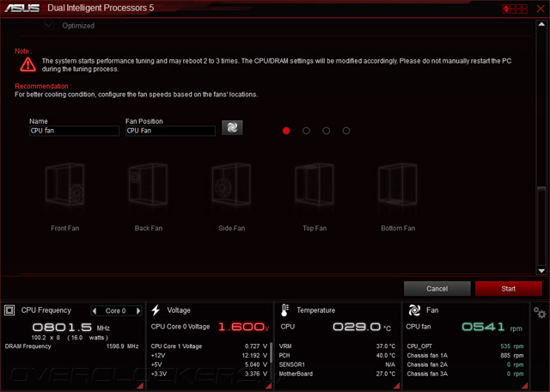550x392 pixels.
Task: Click the Voltage lightning bolt icon
Action: click(x=156, y=310)
